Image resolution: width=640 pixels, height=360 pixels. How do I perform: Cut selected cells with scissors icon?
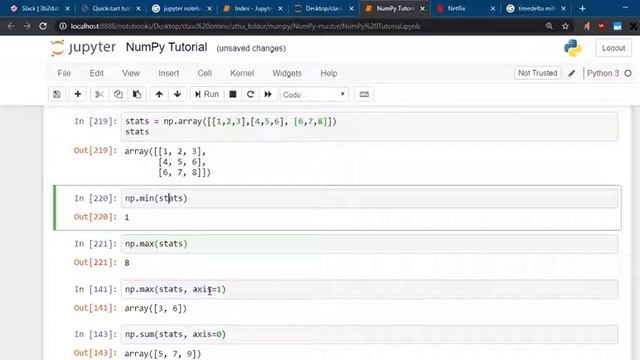[99, 94]
